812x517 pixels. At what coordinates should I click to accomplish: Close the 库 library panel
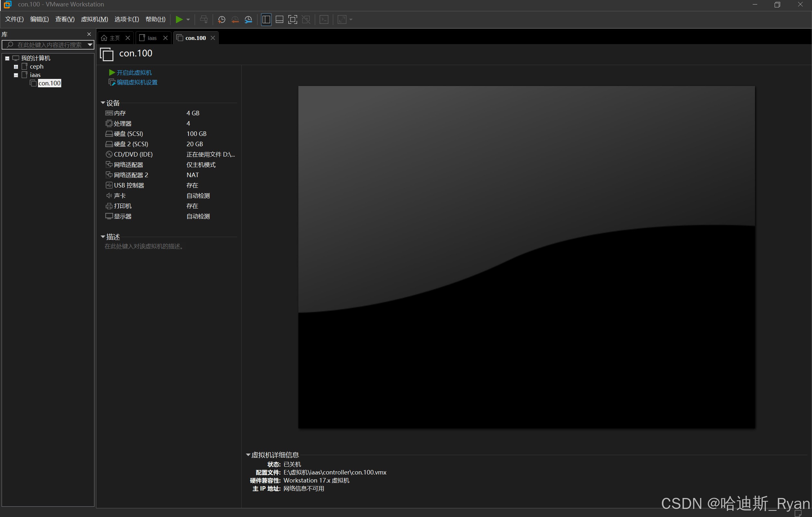click(89, 34)
